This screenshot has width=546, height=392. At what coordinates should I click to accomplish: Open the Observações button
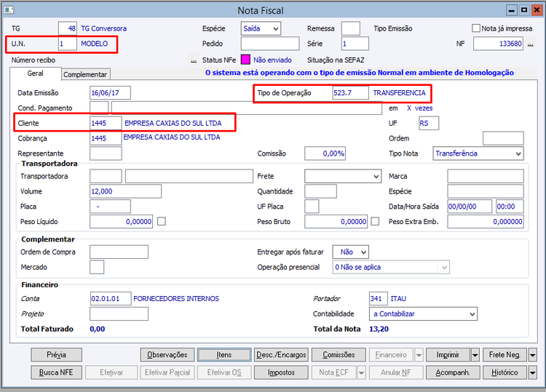(167, 355)
